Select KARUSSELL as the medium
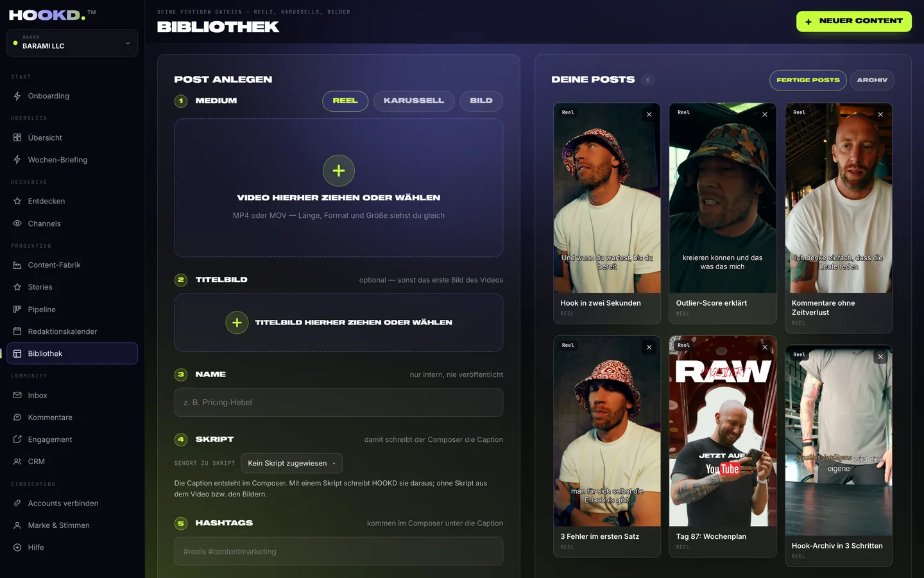The image size is (924, 578). click(x=414, y=101)
